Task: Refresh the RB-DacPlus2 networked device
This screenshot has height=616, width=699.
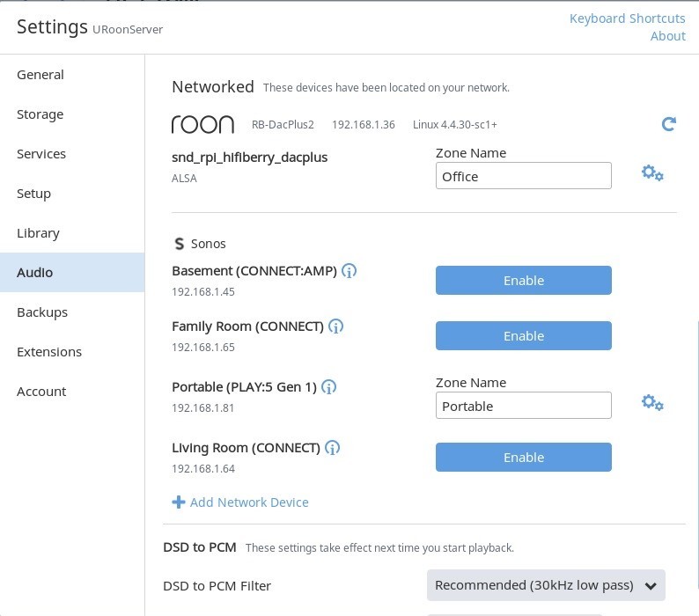Action: point(669,124)
